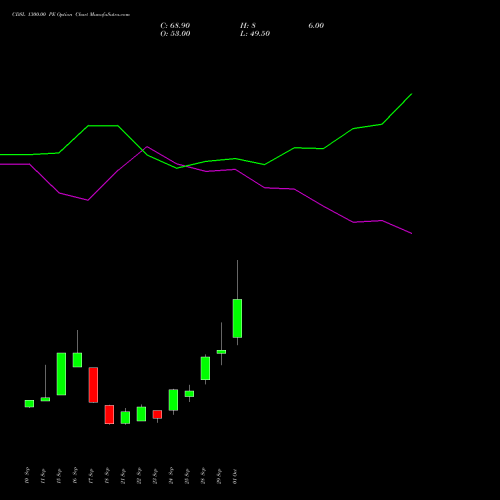Click the "23 Sep" date label
Image resolution: width=500 pixels, height=500 pixels.
click(x=155, y=476)
